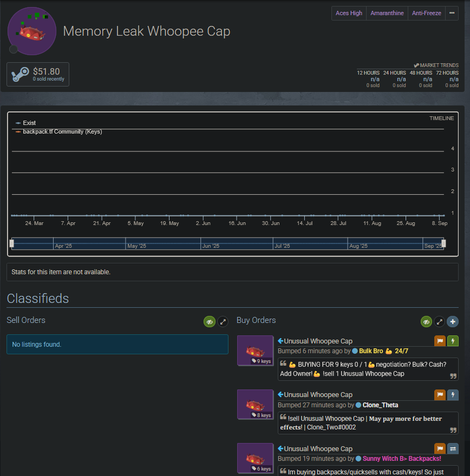Click Unusual Whoopee Cap title in Bulk Bro listing

pyautogui.click(x=318, y=341)
